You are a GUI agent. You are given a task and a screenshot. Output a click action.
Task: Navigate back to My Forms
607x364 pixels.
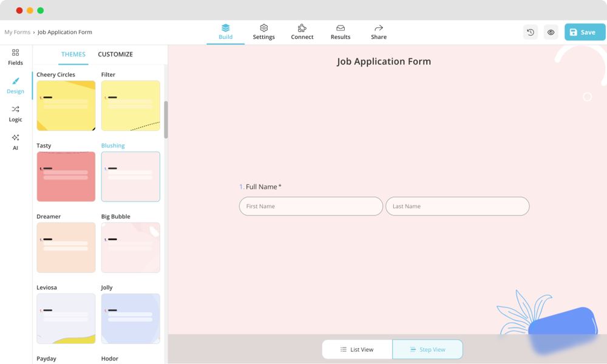pyautogui.click(x=16, y=32)
